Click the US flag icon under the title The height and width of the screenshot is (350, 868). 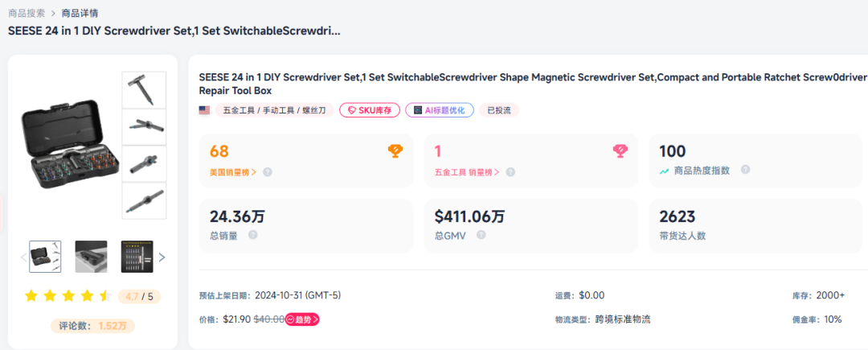[204, 110]
